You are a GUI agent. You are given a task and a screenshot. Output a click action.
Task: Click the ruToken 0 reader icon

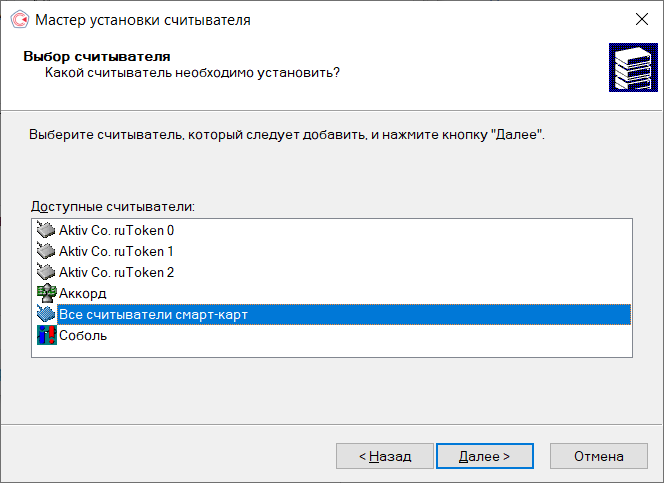pyautogui.click(x=46, y=230)
